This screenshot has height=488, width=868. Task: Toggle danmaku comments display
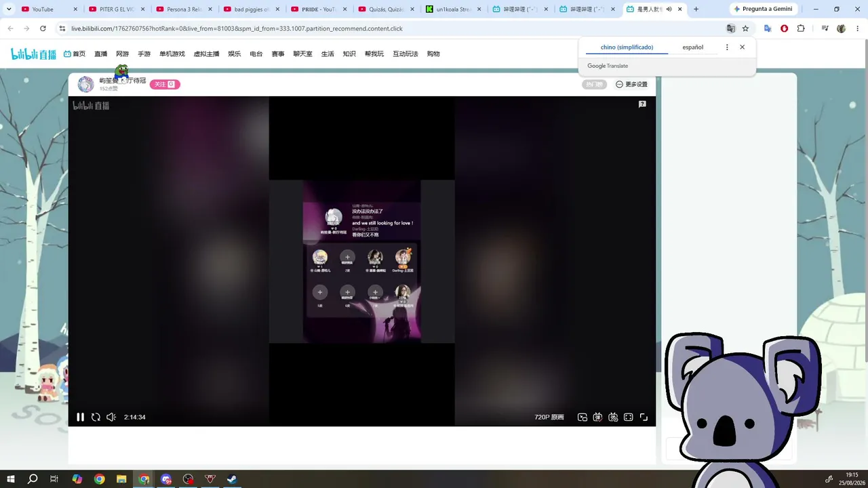pyautogui.click(x=597, y=418)
